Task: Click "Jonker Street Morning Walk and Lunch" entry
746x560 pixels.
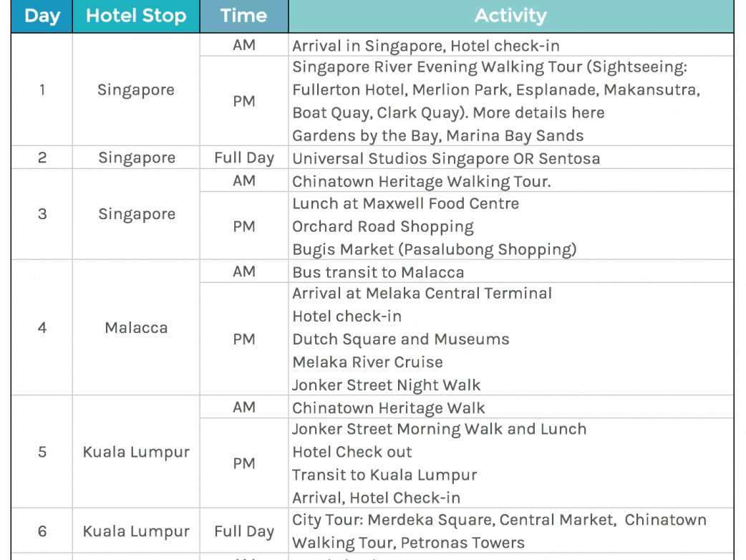Action: tap(440, 430)
